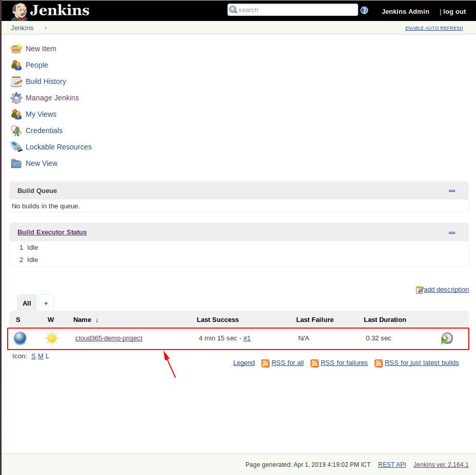Switch icon size to medium
The image size is (476, 475).
tap(40, 356)
